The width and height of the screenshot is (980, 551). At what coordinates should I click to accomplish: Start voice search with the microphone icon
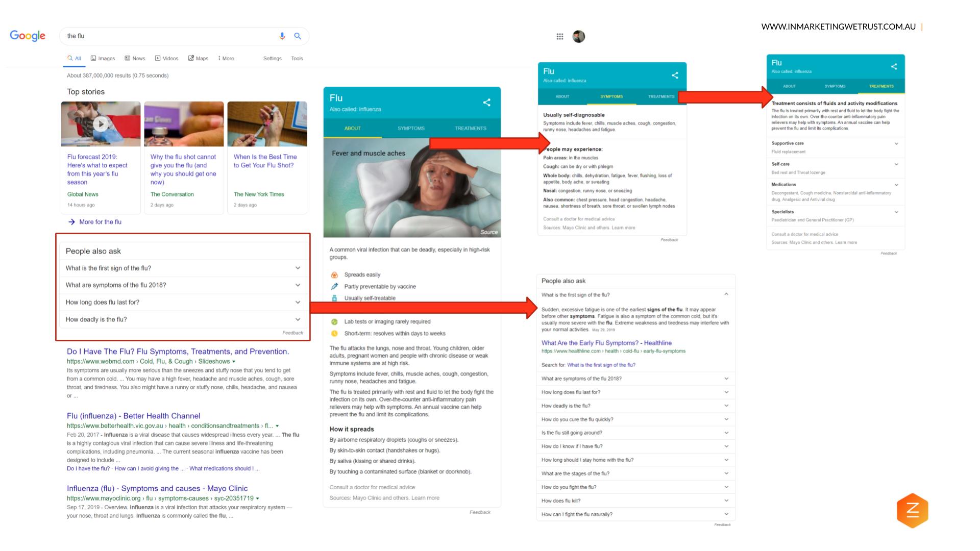point(282,36)
